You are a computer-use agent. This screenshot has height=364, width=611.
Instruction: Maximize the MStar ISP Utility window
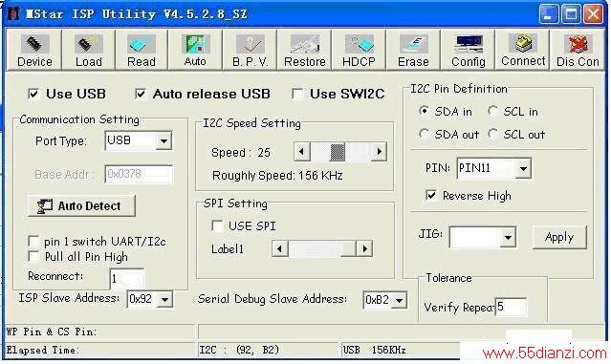[571, 14]
